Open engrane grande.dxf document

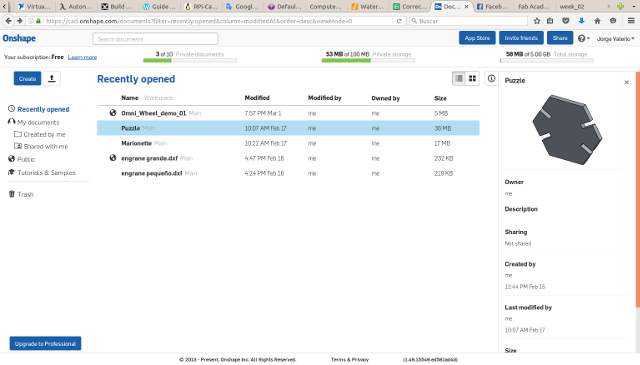coord(149,158)
